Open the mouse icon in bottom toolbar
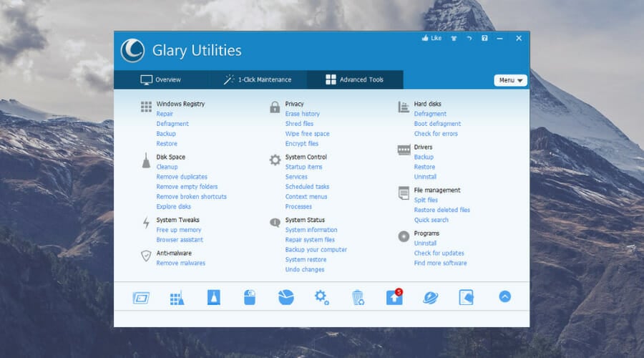 point(250,297)
